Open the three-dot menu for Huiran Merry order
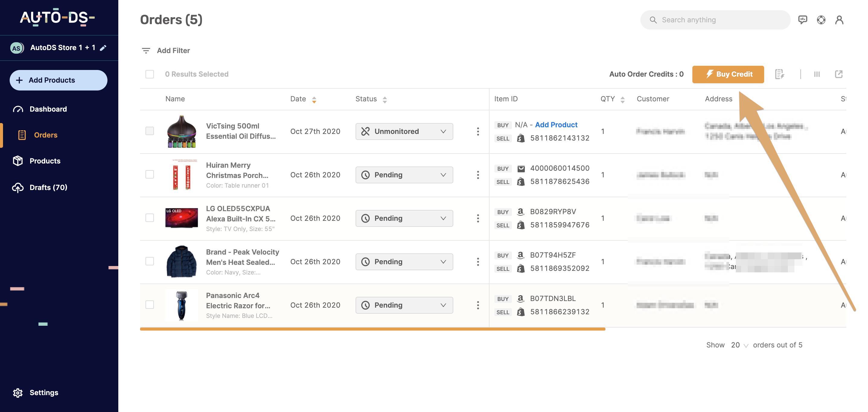 click(x=478, y=175)
